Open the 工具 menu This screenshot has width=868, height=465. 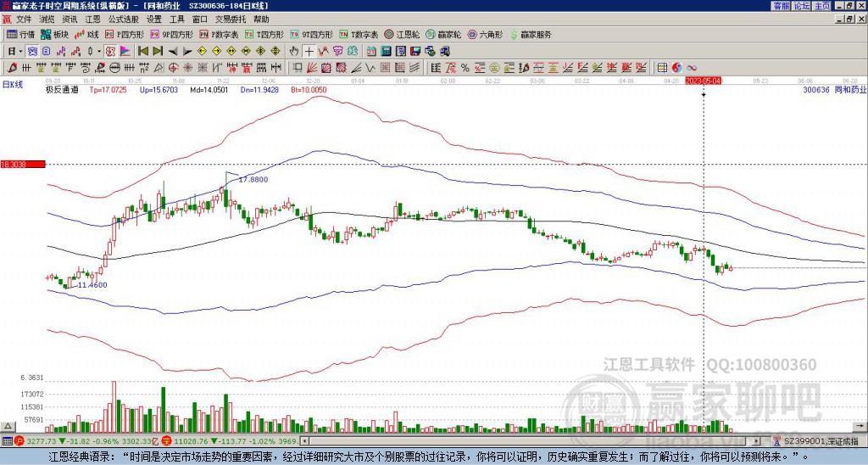[x=177, y=20]
